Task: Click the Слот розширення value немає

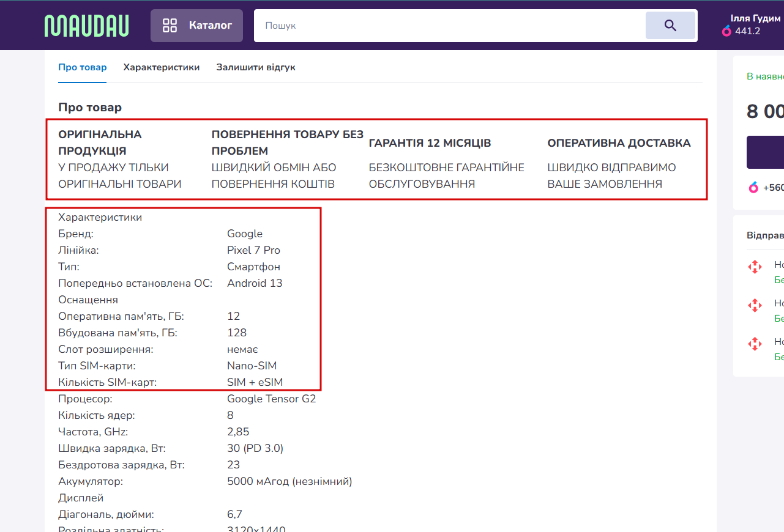Action: (242, 349)
